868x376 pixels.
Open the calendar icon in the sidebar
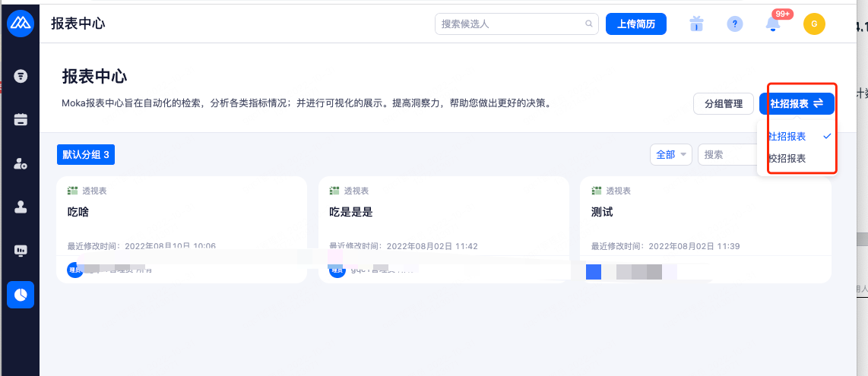[21, 119]
